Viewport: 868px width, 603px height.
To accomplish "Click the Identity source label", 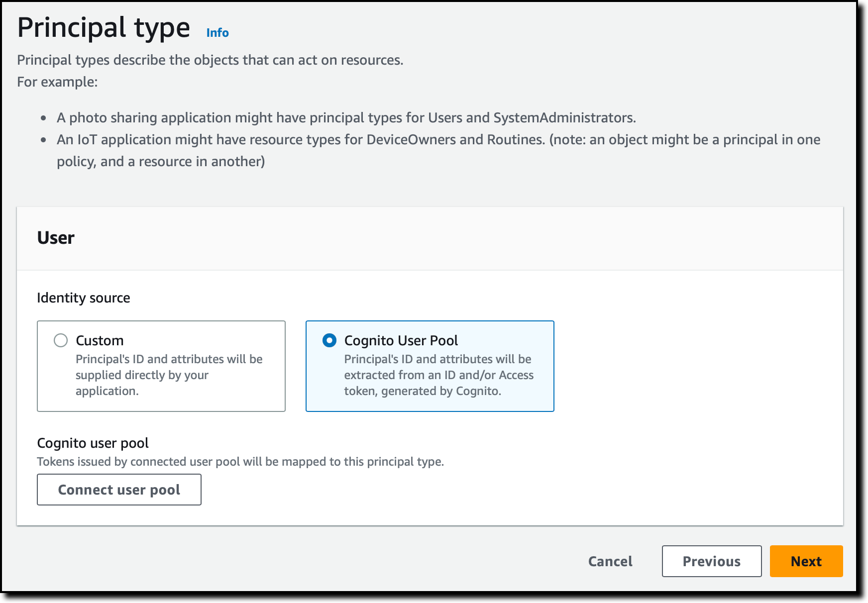I will coord(84,298).
